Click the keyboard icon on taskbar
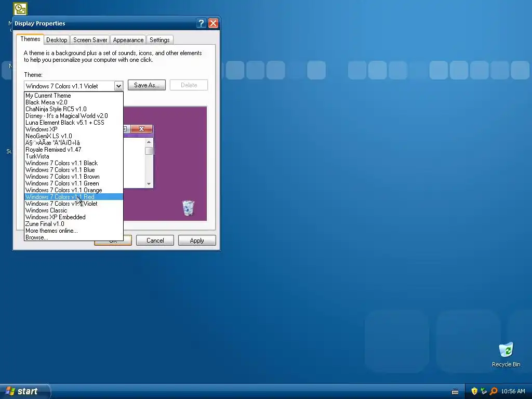This screenshot has height=399, width=532. 455,392
